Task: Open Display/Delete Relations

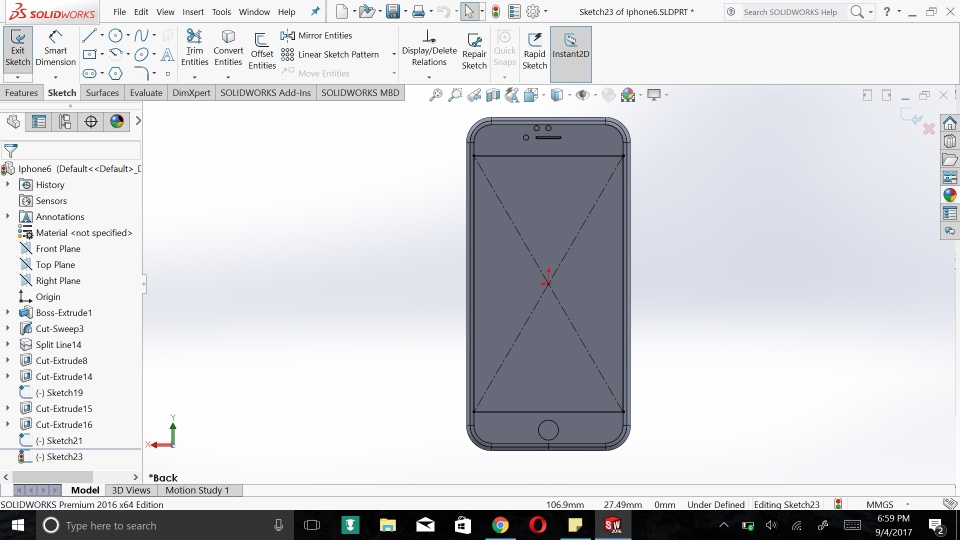Action: 429,48
